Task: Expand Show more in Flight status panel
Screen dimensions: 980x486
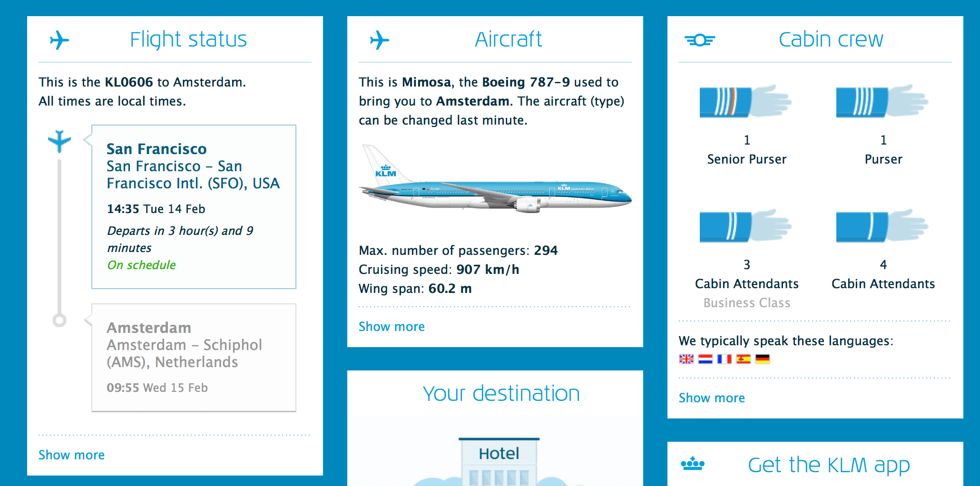Action: (71, 455)
